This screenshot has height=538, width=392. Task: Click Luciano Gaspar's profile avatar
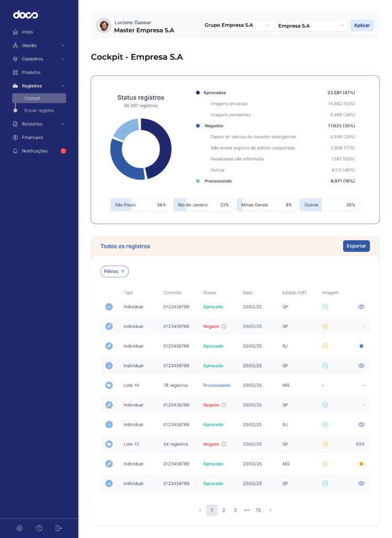tap(104, 26)
